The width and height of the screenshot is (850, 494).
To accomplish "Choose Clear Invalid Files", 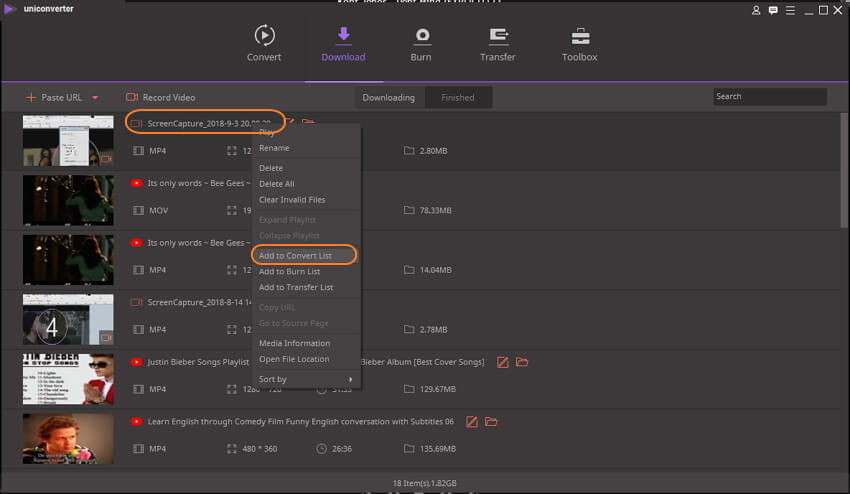I will click(292, 200).
